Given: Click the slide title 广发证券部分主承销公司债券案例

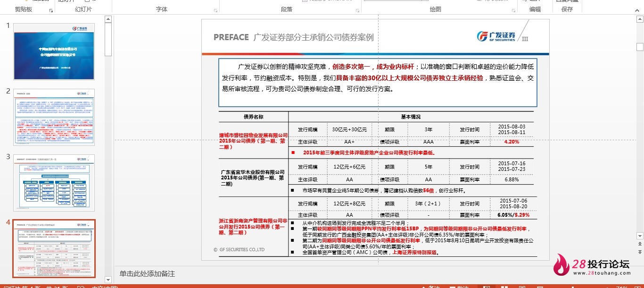Looking at the screenshot, I should 314,37.
